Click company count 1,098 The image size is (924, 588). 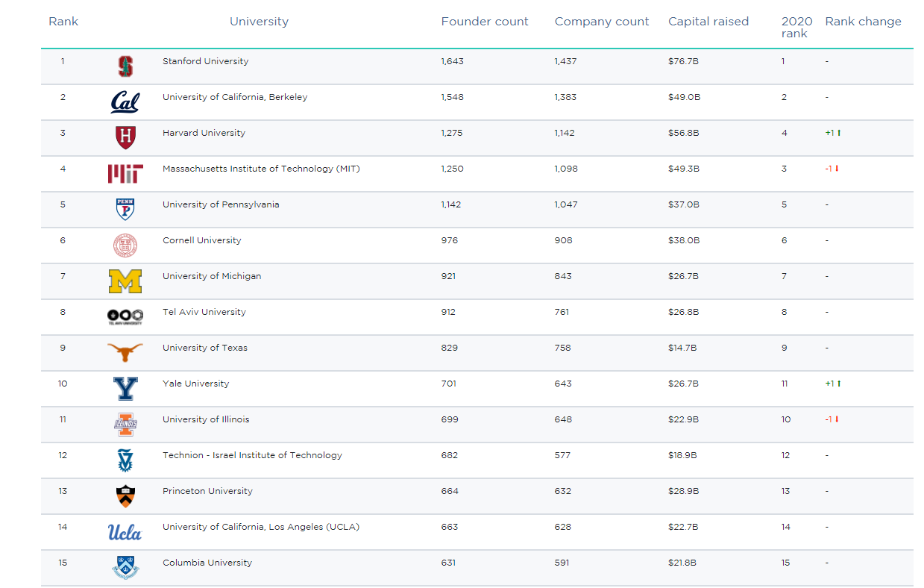tap(566, 169)
